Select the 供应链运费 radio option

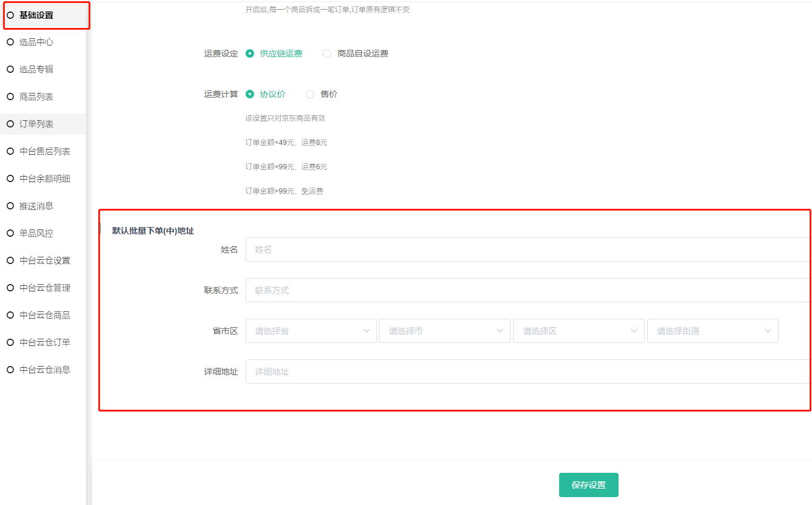[250, 53]
